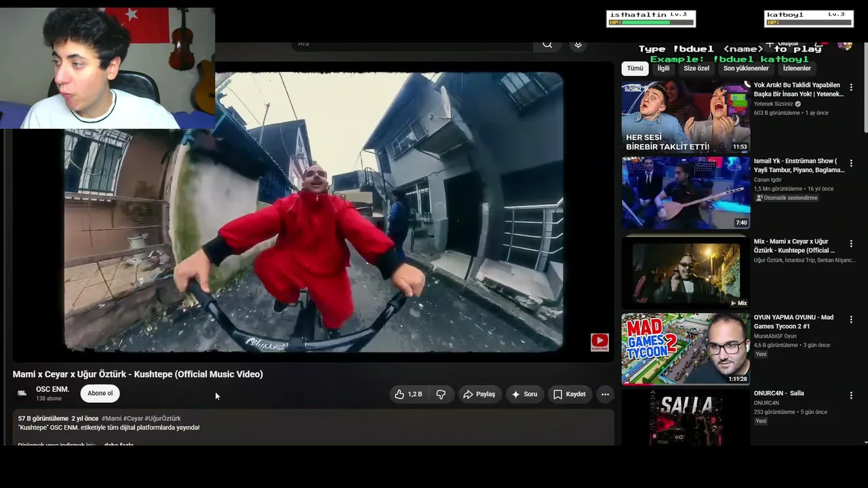This screenshot has height=488, width=868.
Task: Open the Paylaş share dialog
Action: pyautogui.click(x=479, y=394)
